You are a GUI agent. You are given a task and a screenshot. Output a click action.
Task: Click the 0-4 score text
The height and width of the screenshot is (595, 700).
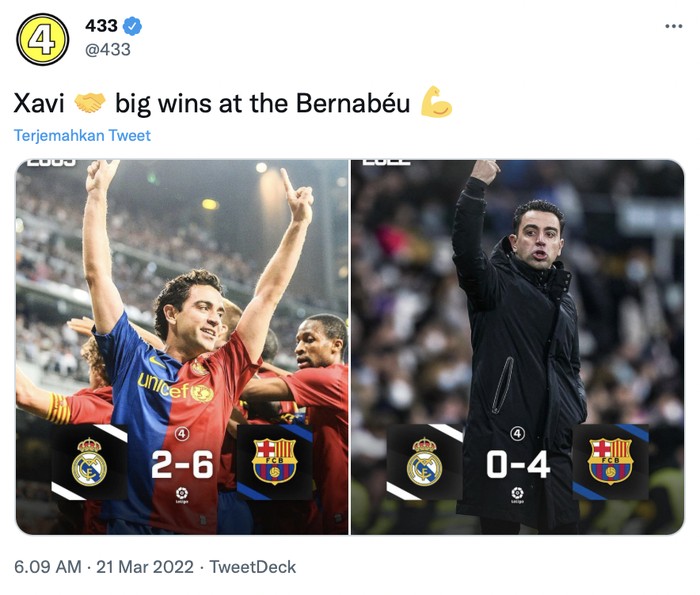coord(517,464)
